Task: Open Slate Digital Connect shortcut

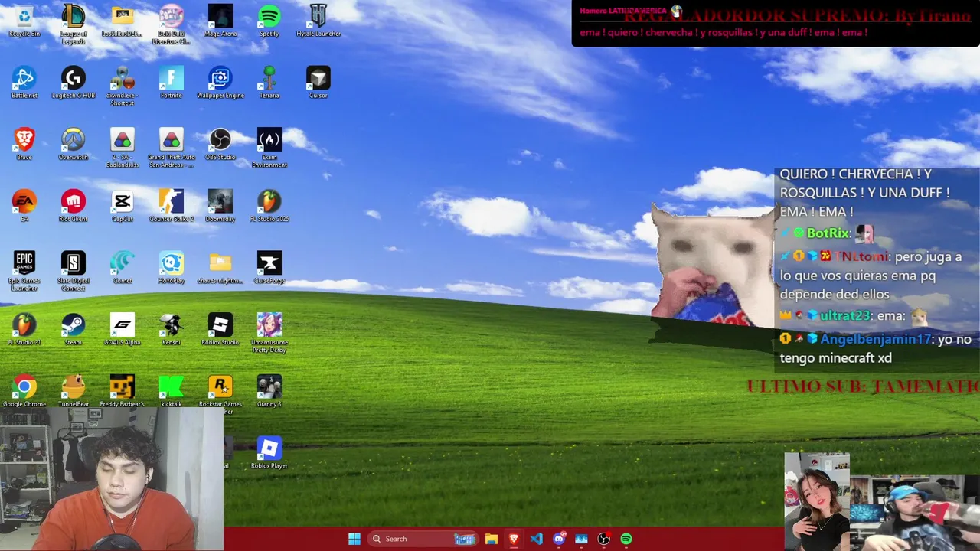Action: (73, 271)
